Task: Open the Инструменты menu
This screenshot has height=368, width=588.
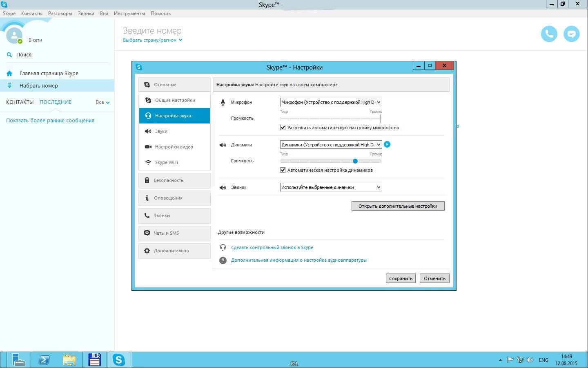Action: pyautogui.click(x=129, y=13)
